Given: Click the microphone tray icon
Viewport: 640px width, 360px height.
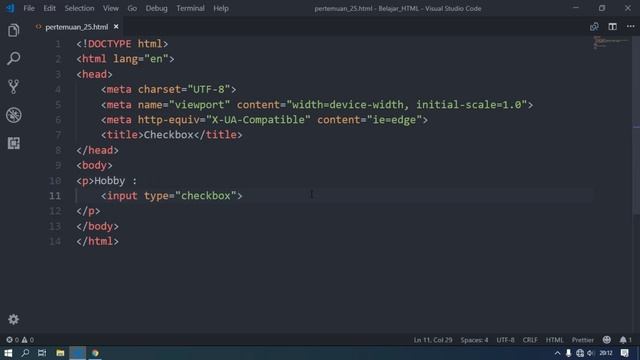Looking at the screenshot, I should (569, 353).
